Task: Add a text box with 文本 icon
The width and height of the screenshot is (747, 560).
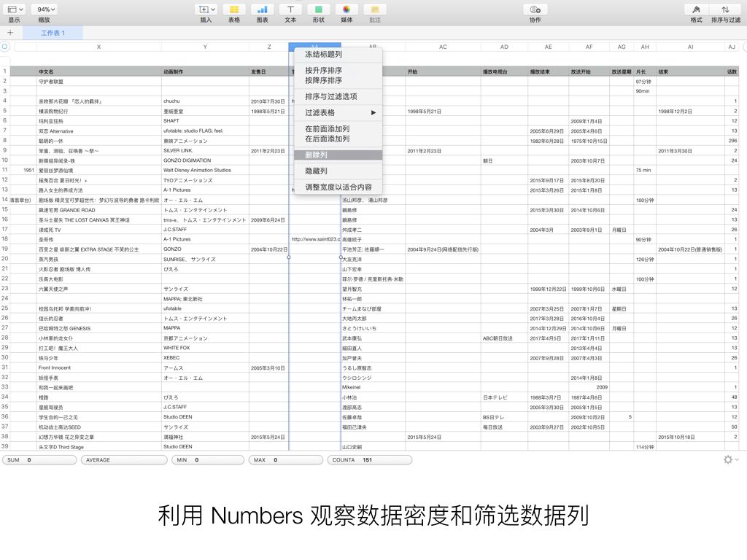Action: 290,9
